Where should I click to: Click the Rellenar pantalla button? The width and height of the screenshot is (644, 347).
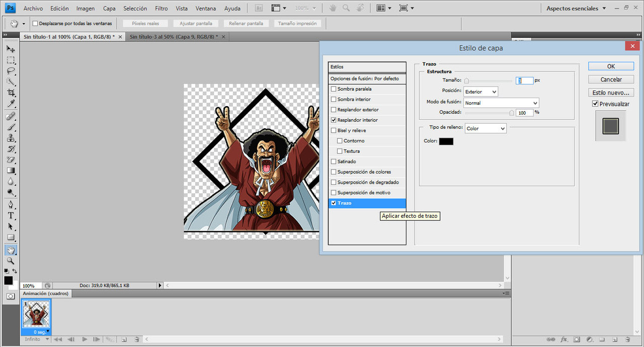pyautogui.click(x=246, y=24)
